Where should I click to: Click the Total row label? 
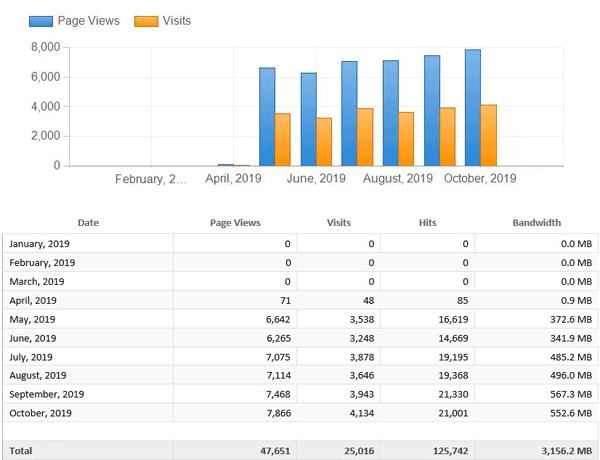click(21, 451)
